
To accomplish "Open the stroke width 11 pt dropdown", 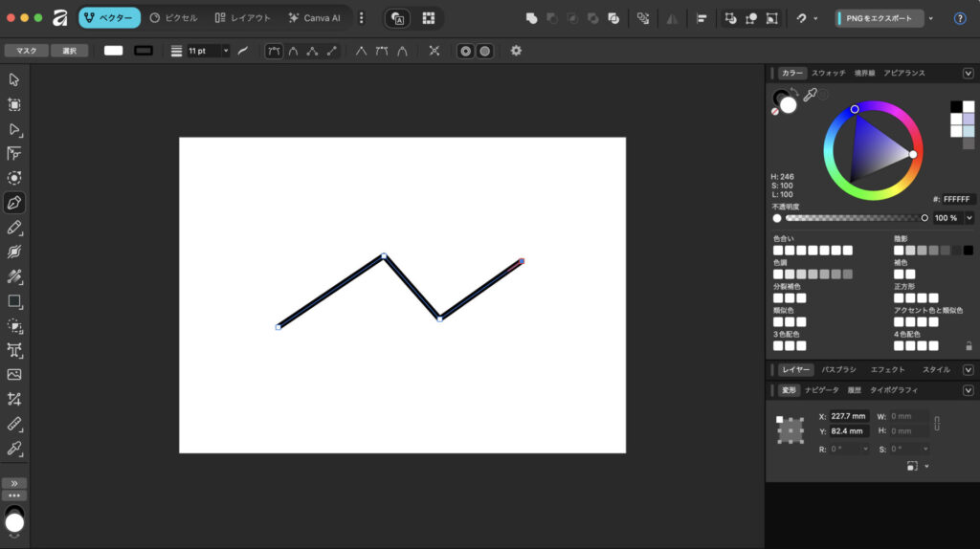I will pyautogui.click(x=226, y=51).
